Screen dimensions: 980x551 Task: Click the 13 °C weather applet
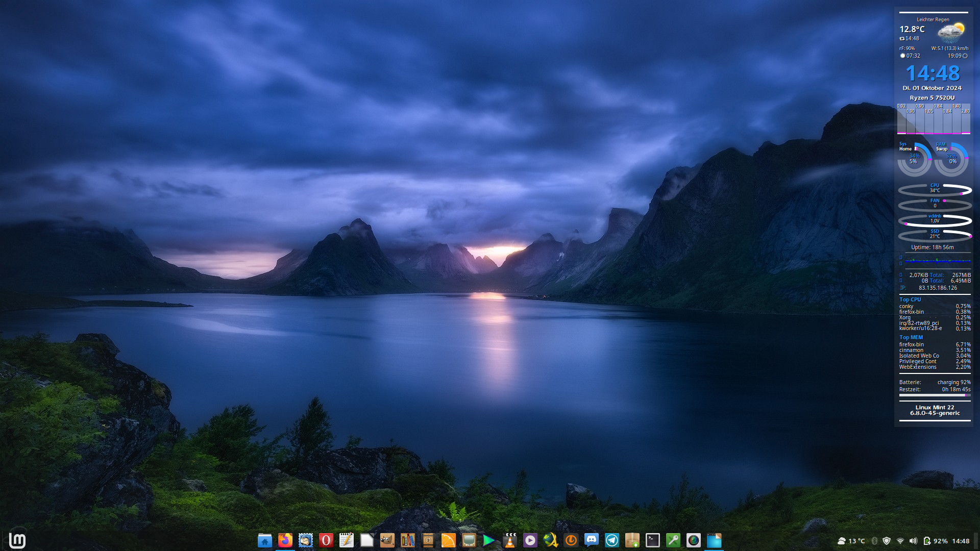[x=851, y=541]
